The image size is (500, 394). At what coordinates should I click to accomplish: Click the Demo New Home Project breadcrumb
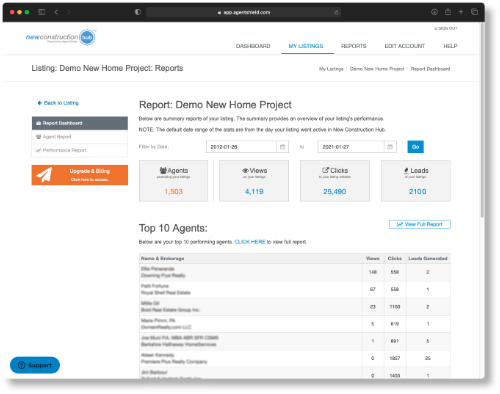(377, 69)
